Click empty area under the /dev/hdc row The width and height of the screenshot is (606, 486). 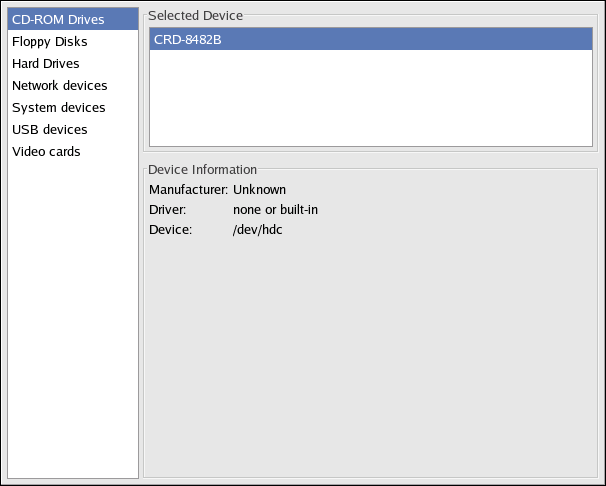point(370,350)
